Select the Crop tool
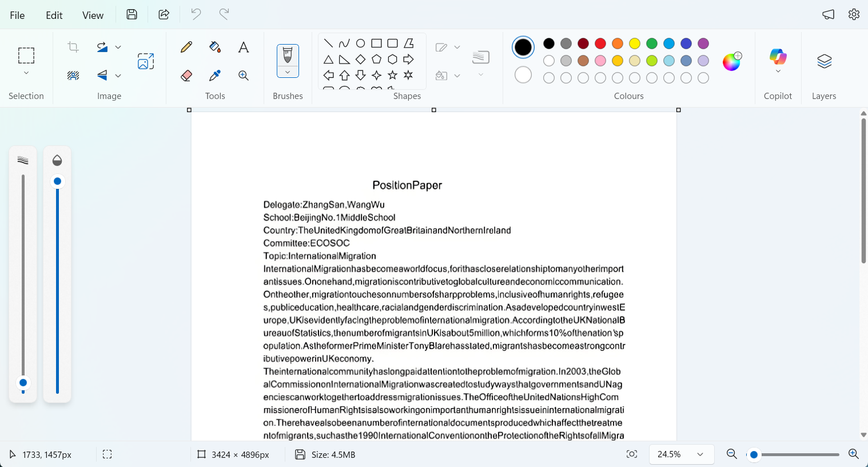The width and height of the screenshot is (868, 467). [x=73, y=47]
